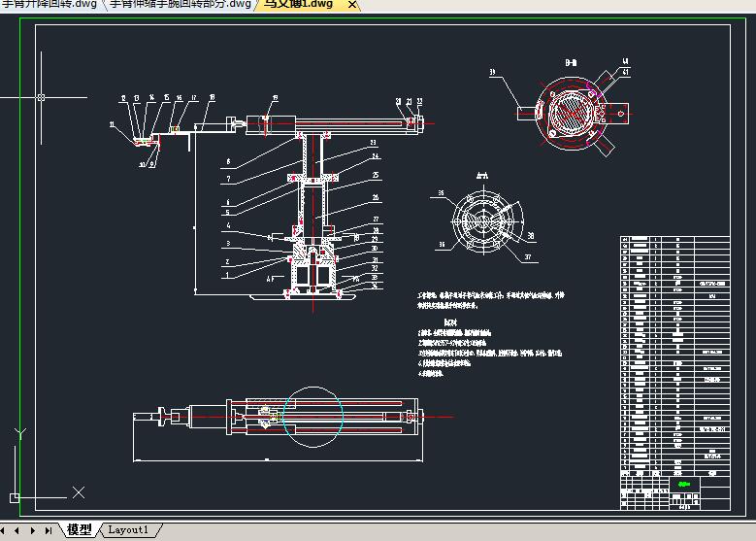The image size is (756, 541).
Task: Pick part callout number 23
Action: pos(374,143)
